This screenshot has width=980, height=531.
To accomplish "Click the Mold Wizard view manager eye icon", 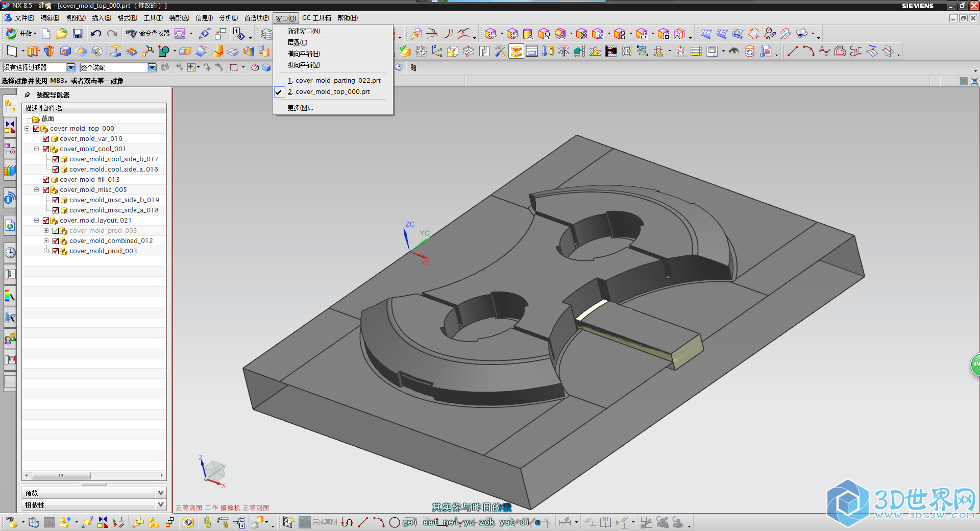I will [x=734, y=51].
